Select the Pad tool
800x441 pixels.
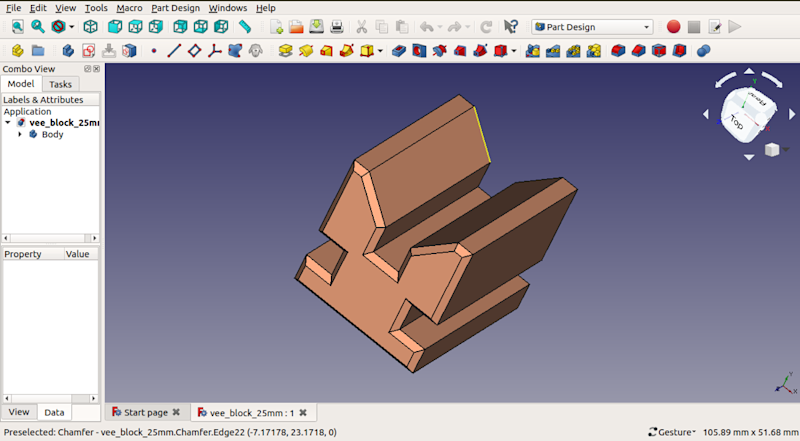click(285, 51)
